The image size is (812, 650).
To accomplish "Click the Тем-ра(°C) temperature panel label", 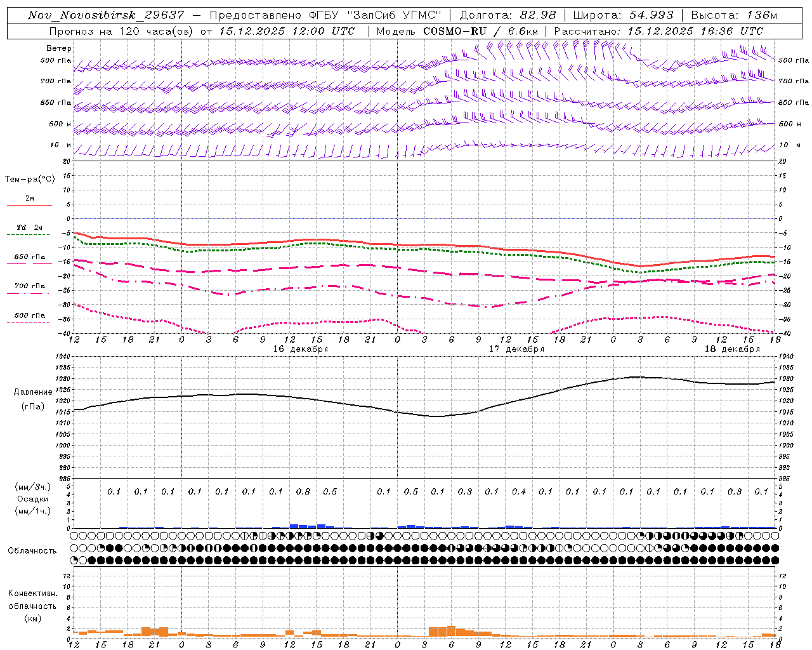I will [x=30, y=180].
